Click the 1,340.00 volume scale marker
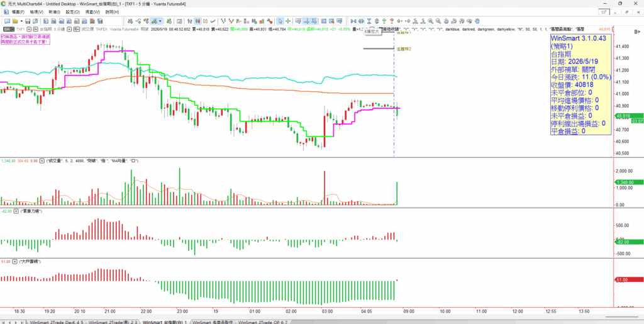This screenshot has height=324, width=644. pyautogui.click(x=628, y=182)
